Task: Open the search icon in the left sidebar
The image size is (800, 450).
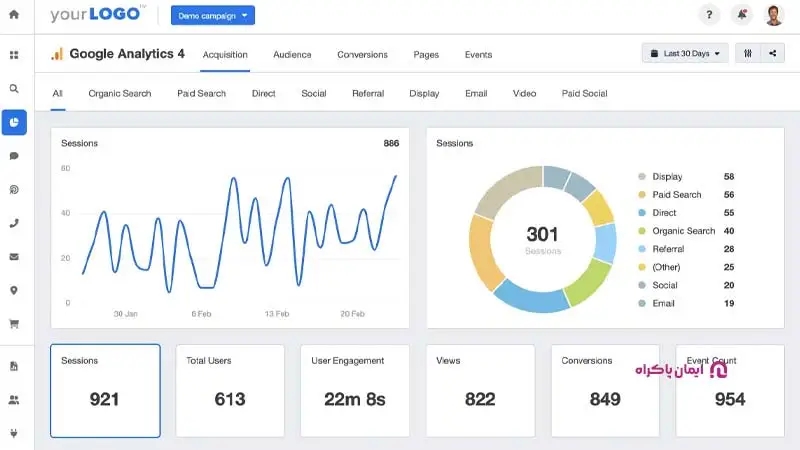Action: pyautogui.click(x=14, y=88)
